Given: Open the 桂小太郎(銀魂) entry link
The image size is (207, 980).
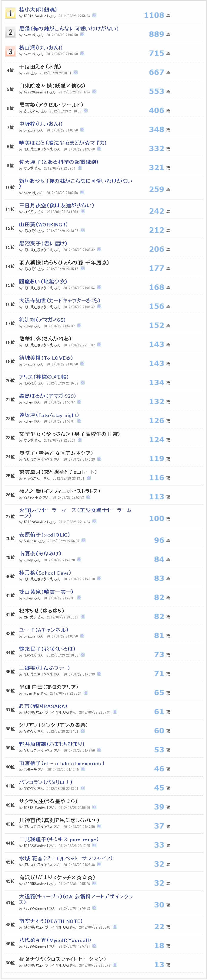Looking at the screenshot, I should click(x=38, y=9).
